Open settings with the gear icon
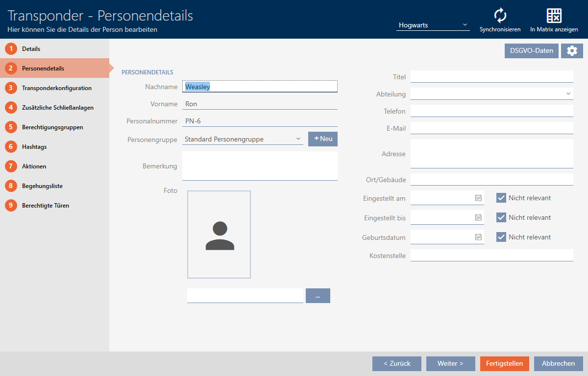 coord(572,51)
